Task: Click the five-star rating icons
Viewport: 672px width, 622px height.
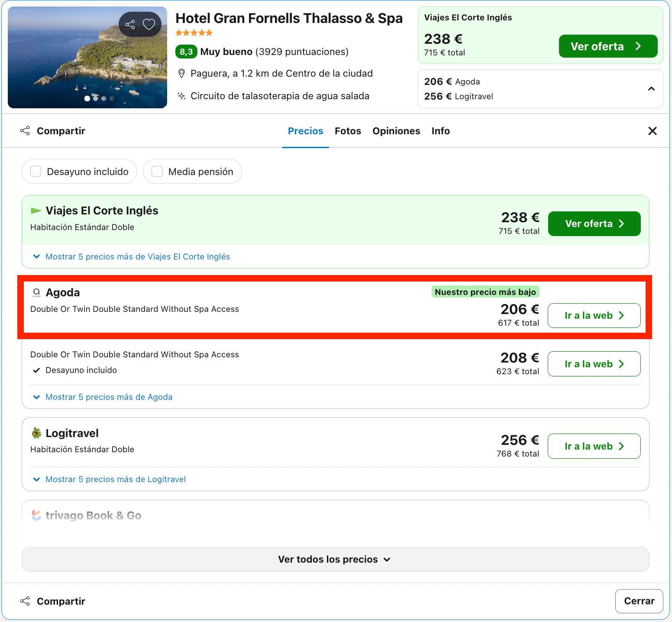Action: tap(194, 33)
